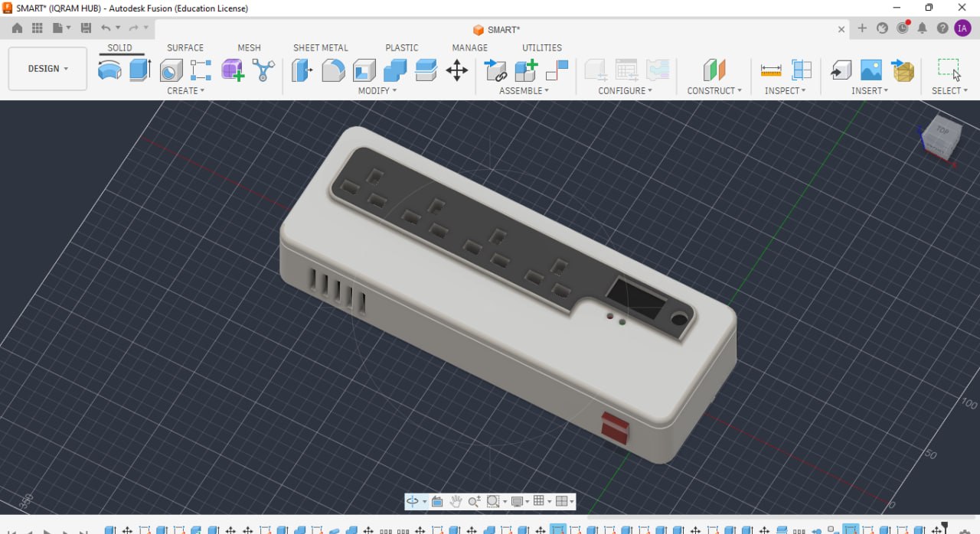Viewport: 980px width, 534px height.
Task: Select the Pan hand tool
Action: [456, 501]
